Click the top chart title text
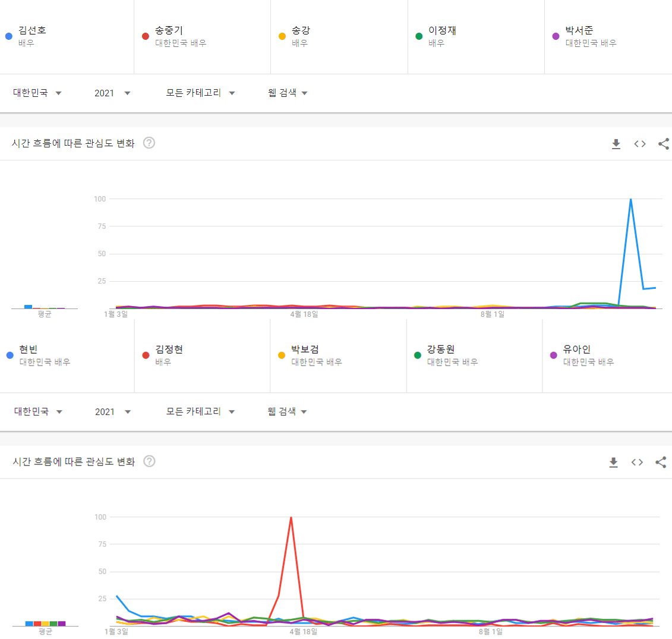672x639 pixels. click(73, 143)
